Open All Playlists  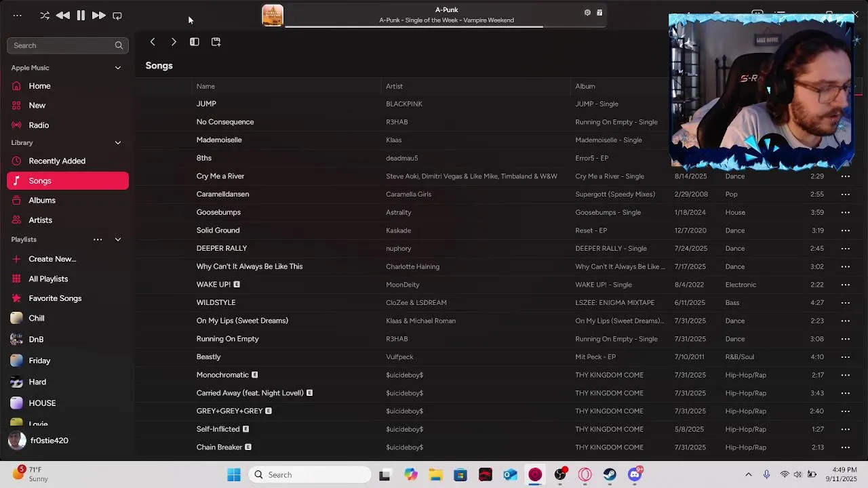pyautogui.click(x=67, y=279)
